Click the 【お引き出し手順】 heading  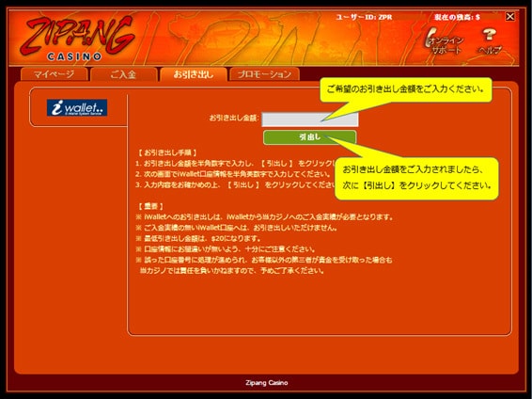click(167, 152)
